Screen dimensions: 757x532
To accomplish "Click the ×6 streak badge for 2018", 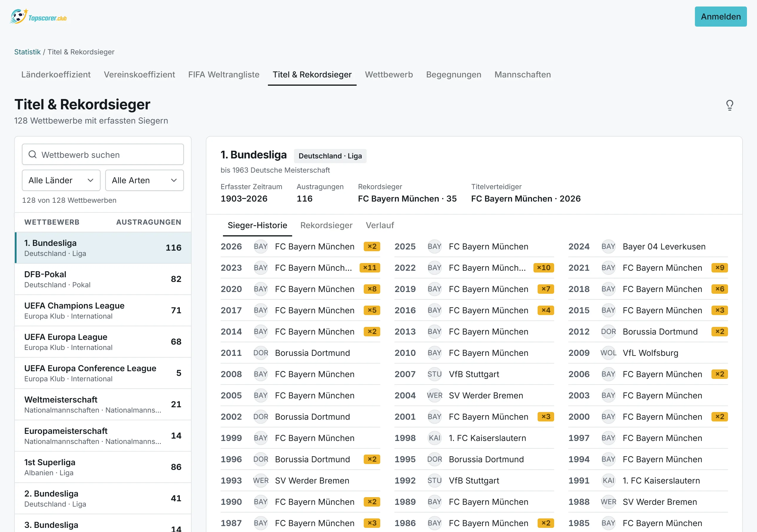I will pos(719,289).
